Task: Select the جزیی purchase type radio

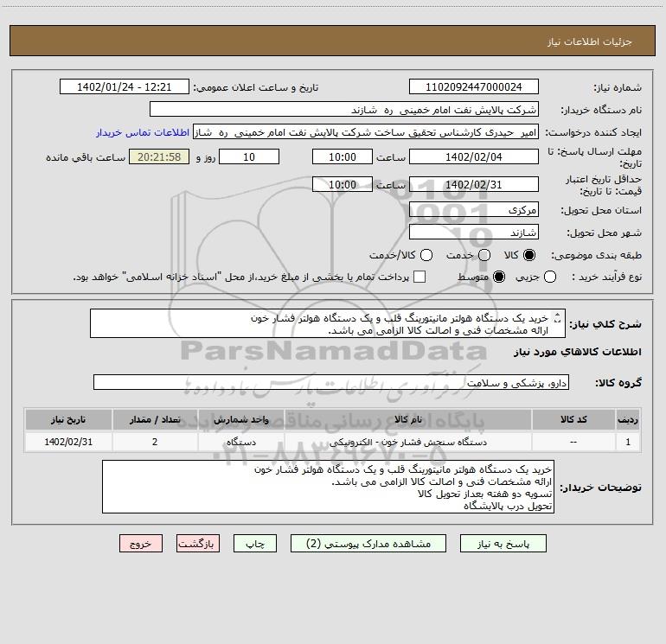Action: pos(549,277)
